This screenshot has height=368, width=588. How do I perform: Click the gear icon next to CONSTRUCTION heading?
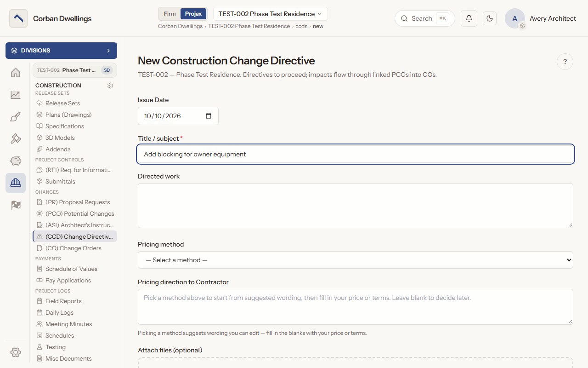coord(110,86)
